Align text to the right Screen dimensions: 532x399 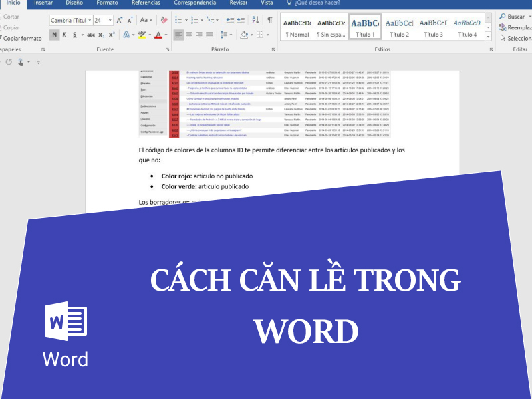(199, 35)
